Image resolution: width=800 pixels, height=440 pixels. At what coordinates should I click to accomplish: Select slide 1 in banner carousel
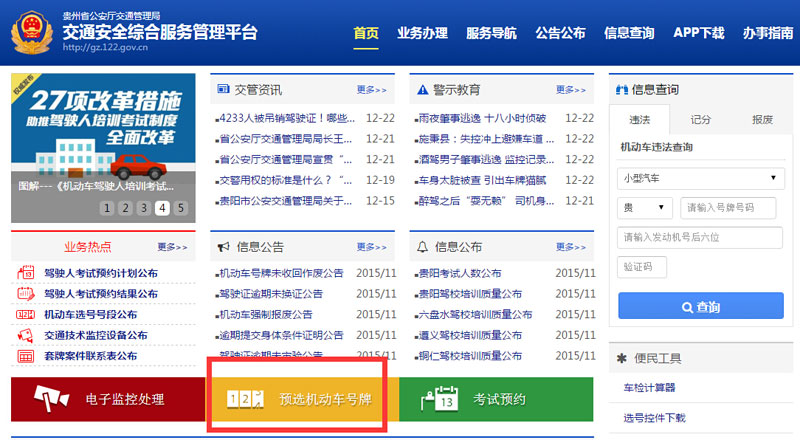pyautogui.click(x=107, y=208)
